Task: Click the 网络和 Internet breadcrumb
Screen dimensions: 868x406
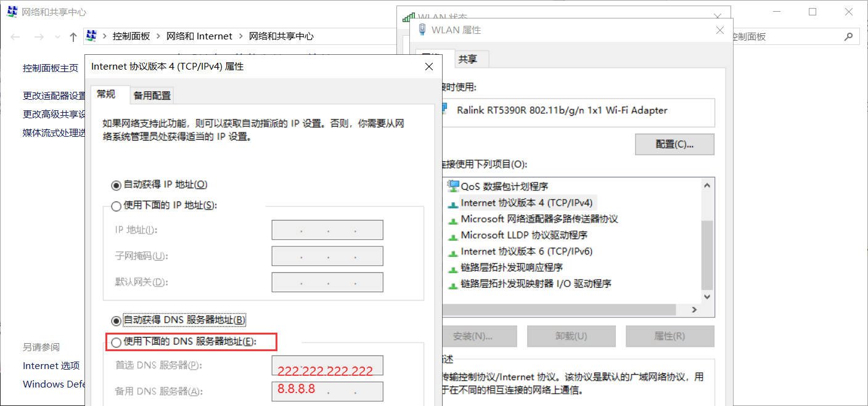Action: (200, 36)
